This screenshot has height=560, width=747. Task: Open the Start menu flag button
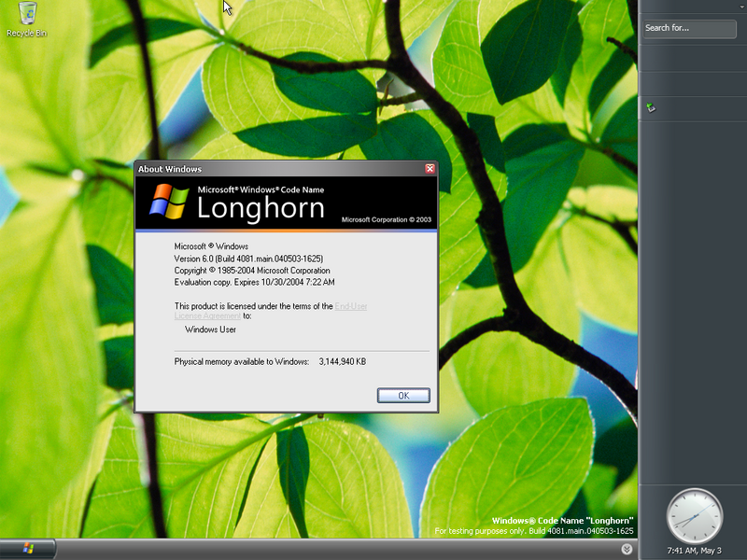click(x=28, y=549)
